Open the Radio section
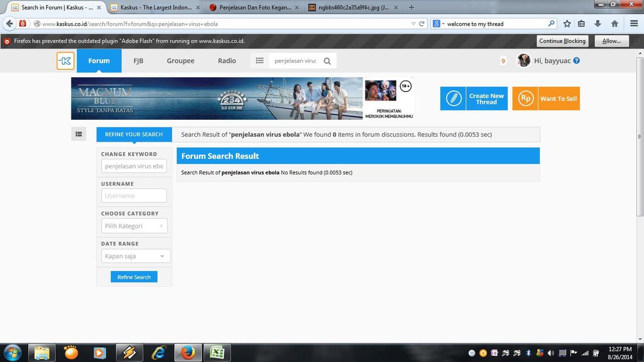The height and width of the screenshot is (362, 644). (x=227, y=61)
